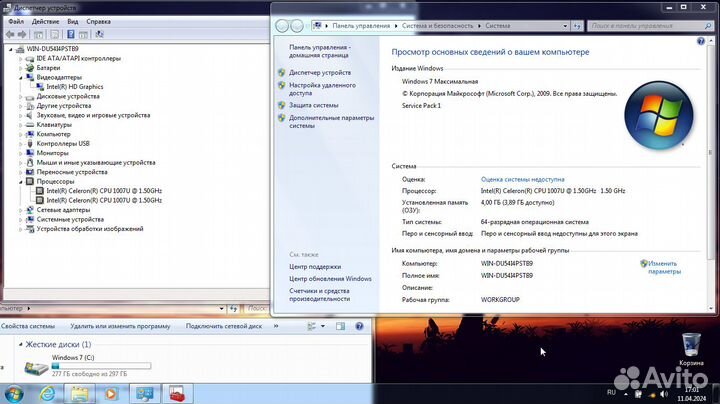Expand the Батареи node
The width and height of the screenshot is (720, 404).
coord(21,68)
